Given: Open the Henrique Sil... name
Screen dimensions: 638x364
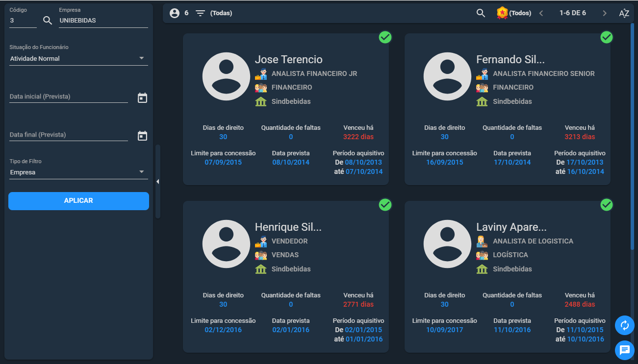Looking at the screenshot, I should pyautogui.click(x=288, y=227).
